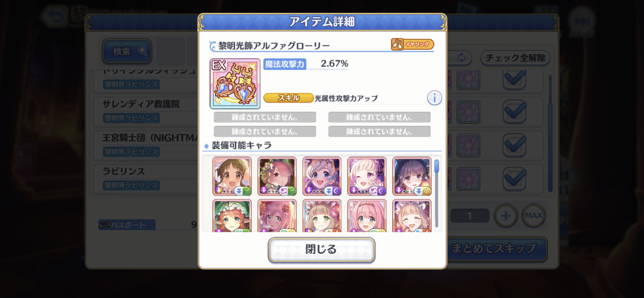Uncheck the ラビリンス row checkbox
The image size is (644, 298).
514,179
